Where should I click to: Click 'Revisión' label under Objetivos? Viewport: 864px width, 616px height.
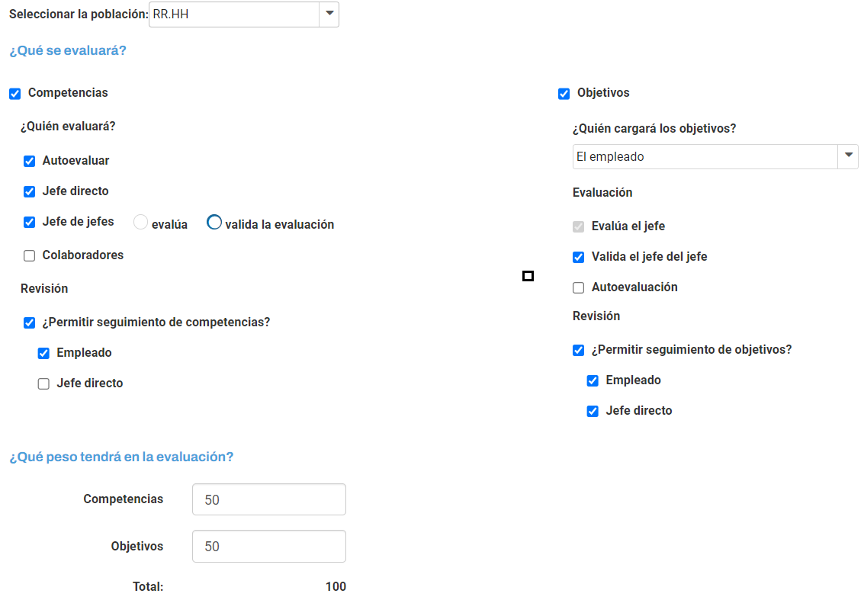point(596,316)
